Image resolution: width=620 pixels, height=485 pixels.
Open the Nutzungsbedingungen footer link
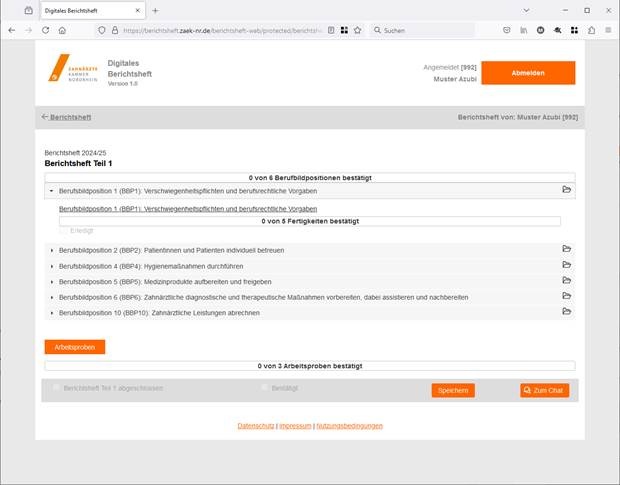pos(350,426)
